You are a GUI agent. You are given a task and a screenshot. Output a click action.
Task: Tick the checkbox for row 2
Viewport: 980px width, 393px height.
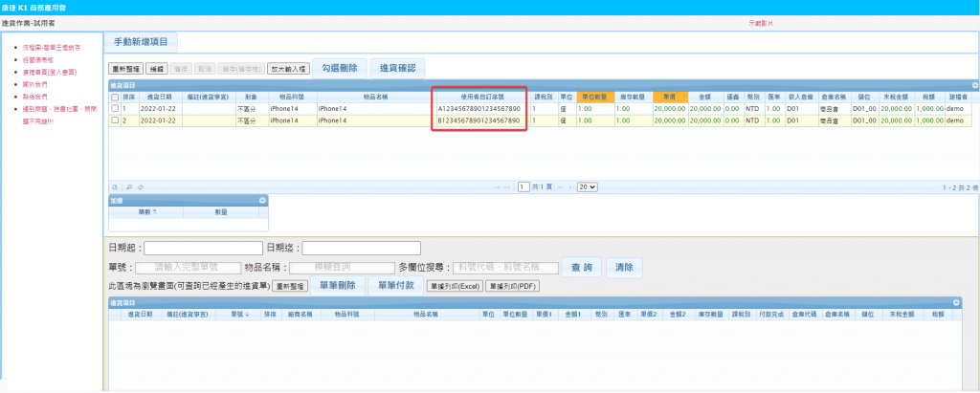(x=115, y=121)
